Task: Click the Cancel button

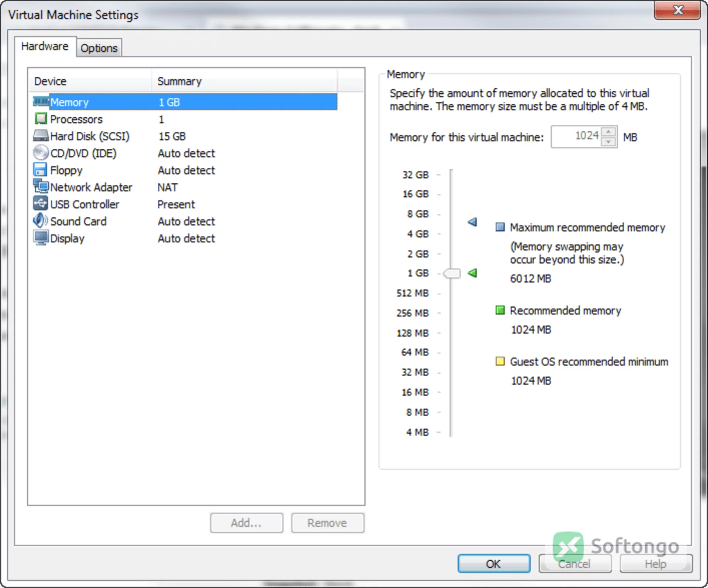Action: 575,564
